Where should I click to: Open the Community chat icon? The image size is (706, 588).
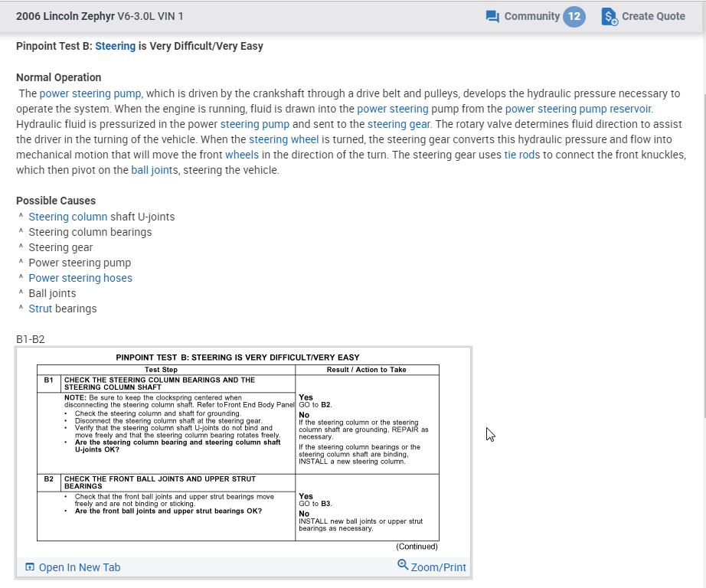pos(492,17)
